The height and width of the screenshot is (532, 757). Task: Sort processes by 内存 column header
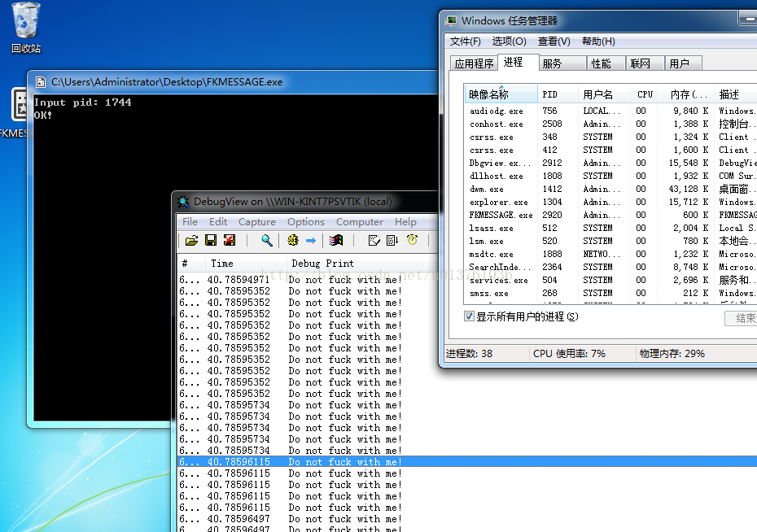click(x=686, y=94)
